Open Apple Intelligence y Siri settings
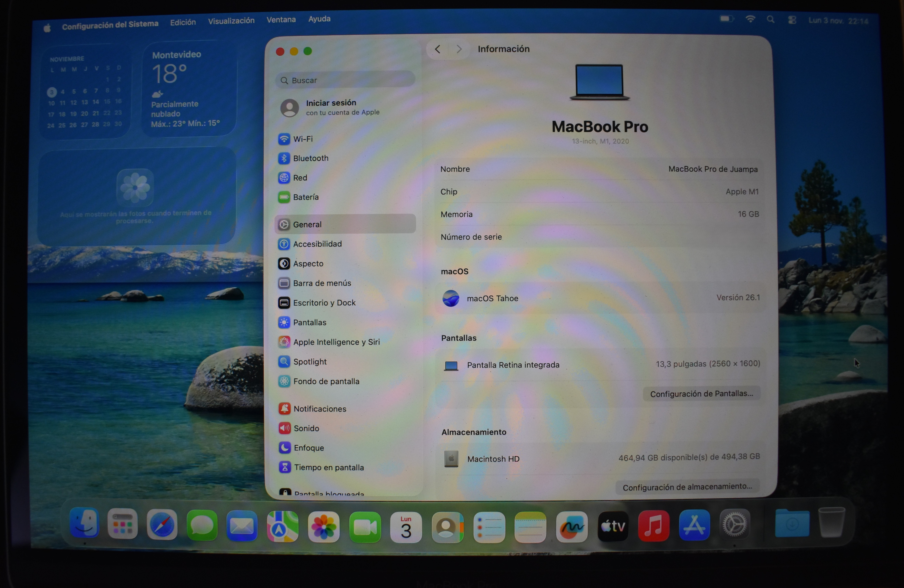This screenshot has height=588, width=904. click(x=345, y=342)
